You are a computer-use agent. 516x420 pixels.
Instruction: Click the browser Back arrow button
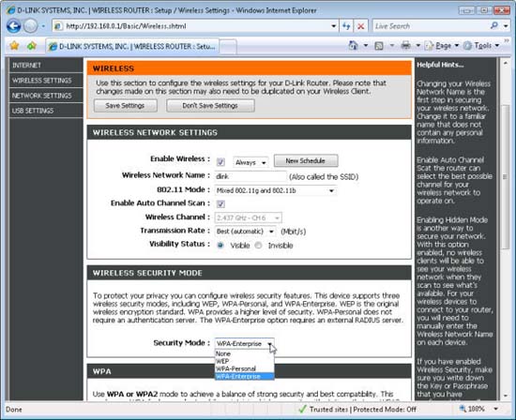[13, 26]
